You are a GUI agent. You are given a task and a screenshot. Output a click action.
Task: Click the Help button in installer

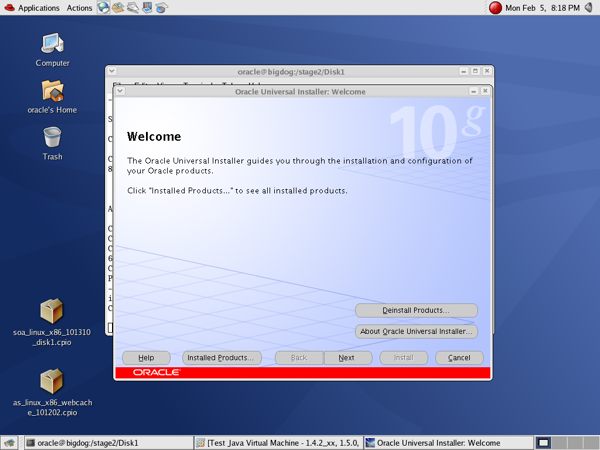point(146,358)
